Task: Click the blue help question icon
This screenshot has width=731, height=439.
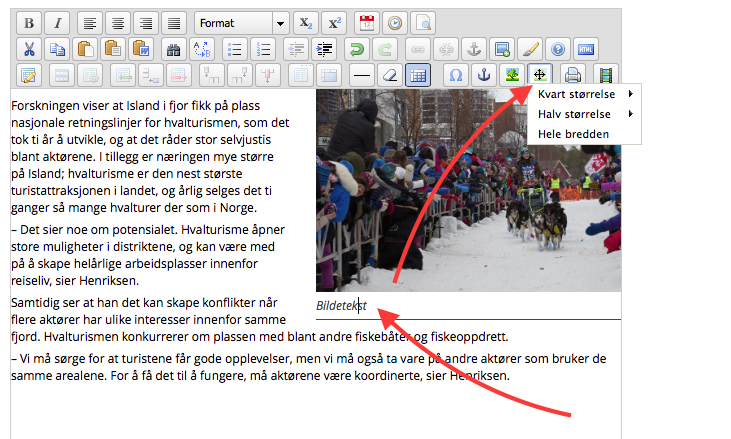Action: point(558,48)
